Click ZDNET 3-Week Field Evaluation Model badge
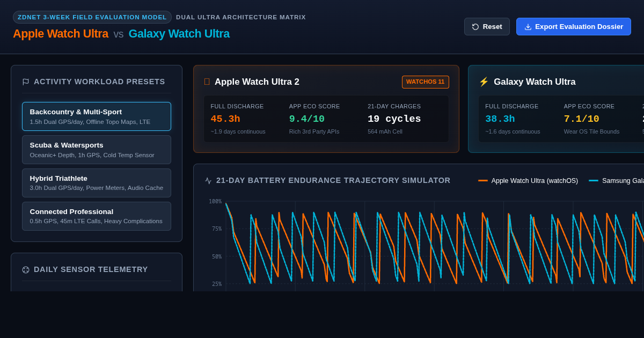 [92, 17]
